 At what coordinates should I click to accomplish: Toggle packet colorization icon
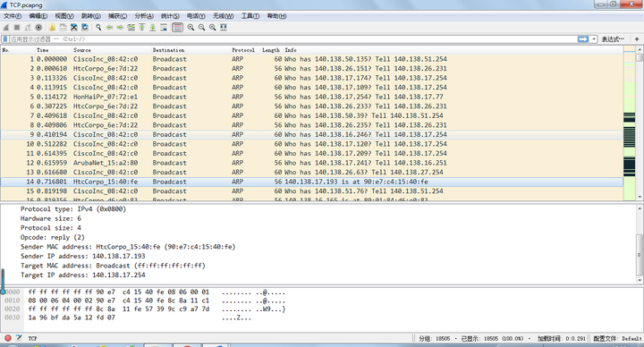tap(177, 28)
